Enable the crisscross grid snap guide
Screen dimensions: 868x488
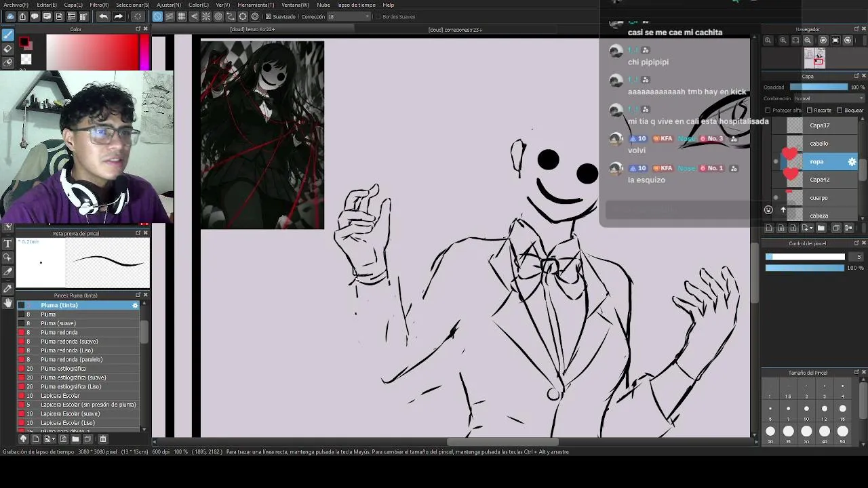[x=182, y=16]
